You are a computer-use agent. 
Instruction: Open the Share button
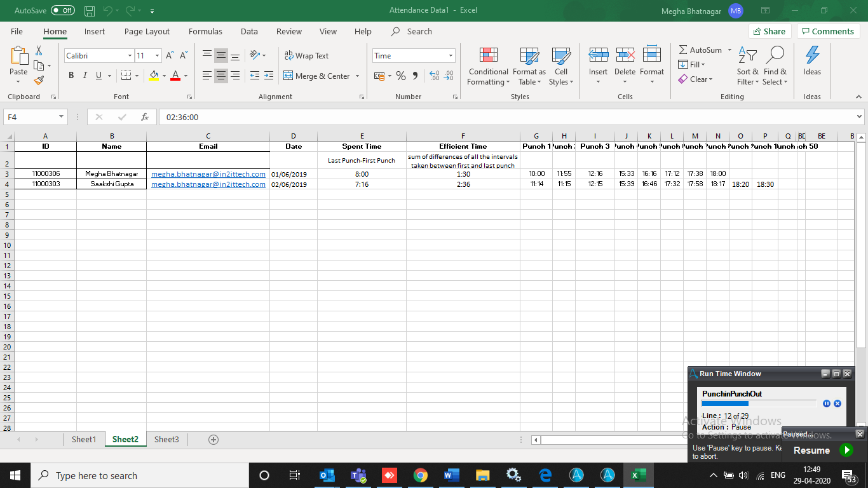770,32
